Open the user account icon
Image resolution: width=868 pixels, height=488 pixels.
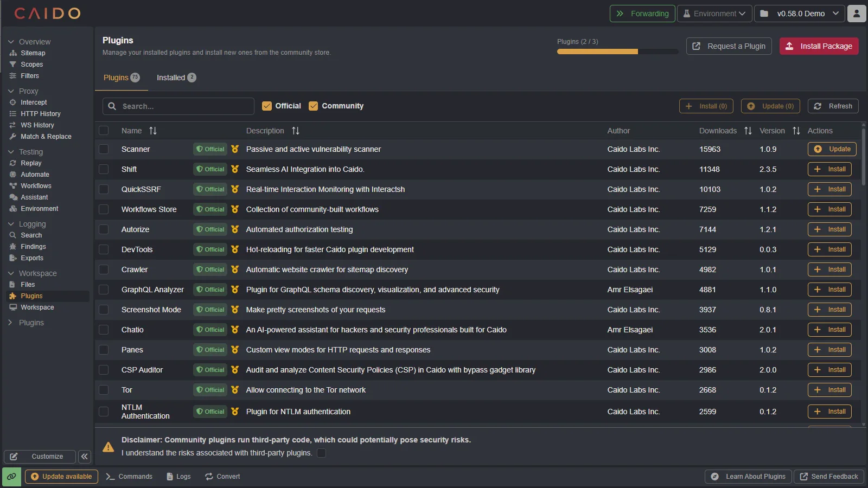pos(857,14)
